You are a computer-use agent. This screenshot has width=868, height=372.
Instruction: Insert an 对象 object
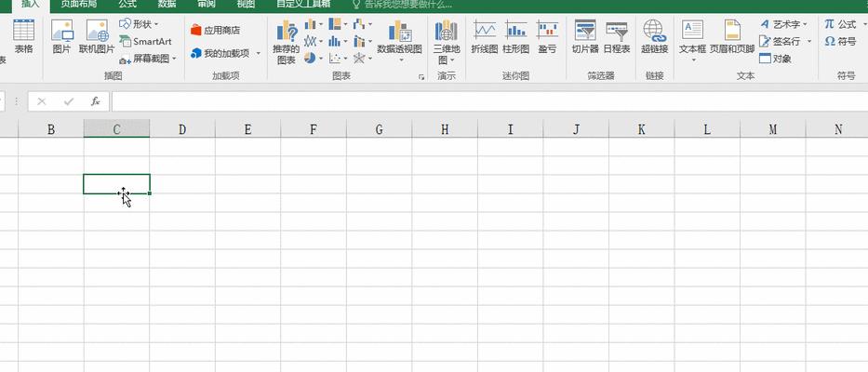pyautogui.click(x=776, y=59)
